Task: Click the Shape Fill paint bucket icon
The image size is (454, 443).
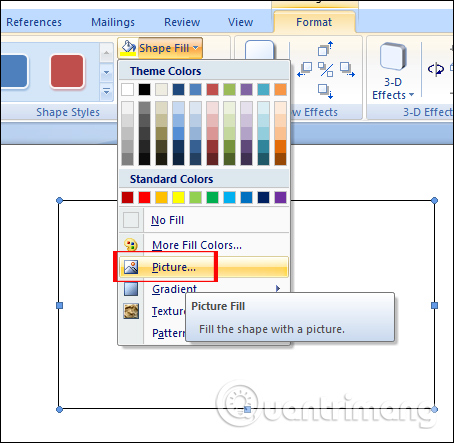Action: tap(128, 48)
